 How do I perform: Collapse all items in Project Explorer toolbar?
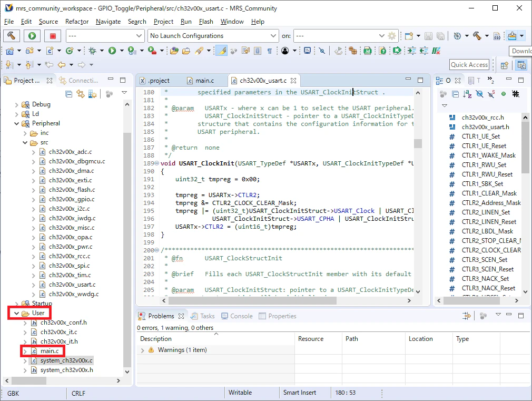tap(69, 94)
